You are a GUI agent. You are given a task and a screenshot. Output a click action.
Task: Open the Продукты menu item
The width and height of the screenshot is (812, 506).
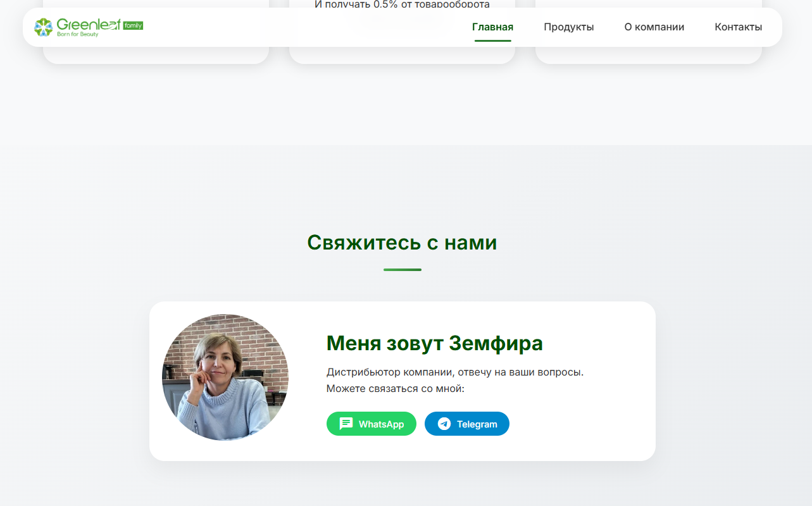568,27
